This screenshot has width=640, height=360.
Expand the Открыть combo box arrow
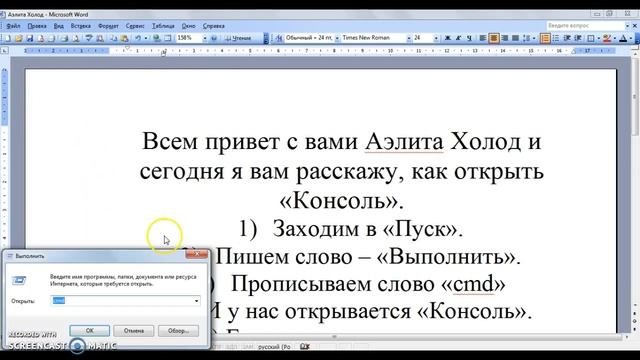[x=196, y=301]
